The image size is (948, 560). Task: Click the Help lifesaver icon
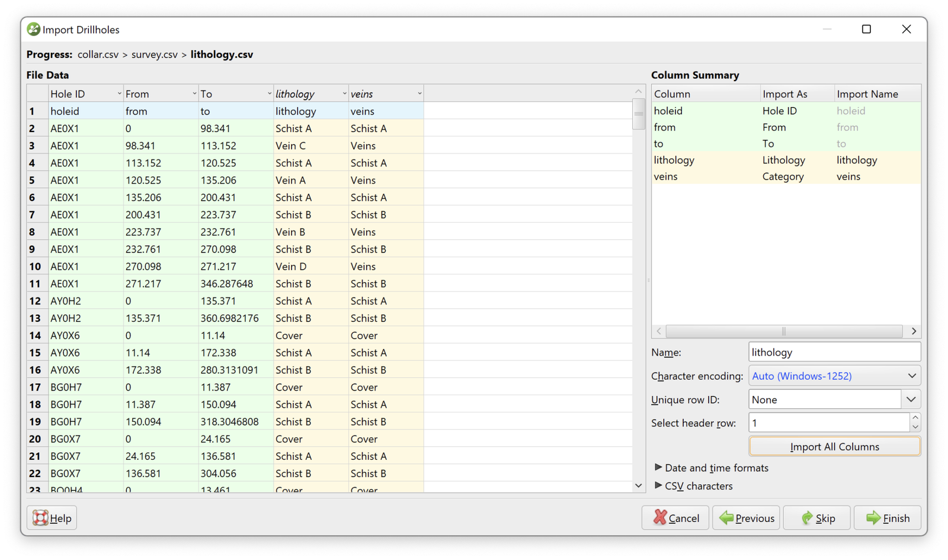pyautogui.click(x=40, y=517)
